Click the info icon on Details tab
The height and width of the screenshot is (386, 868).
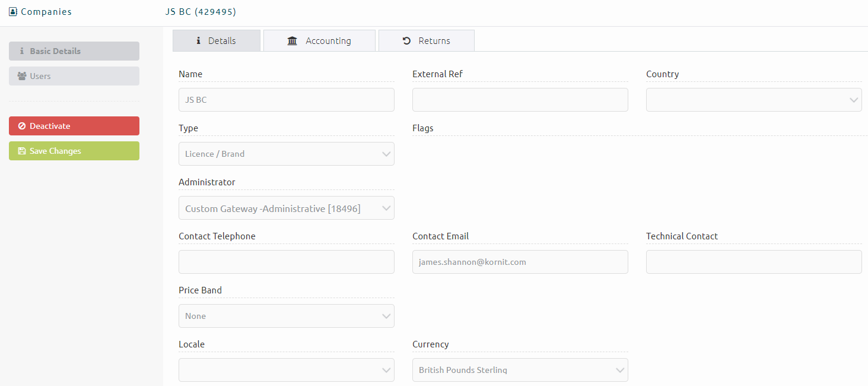click(199, 41)
